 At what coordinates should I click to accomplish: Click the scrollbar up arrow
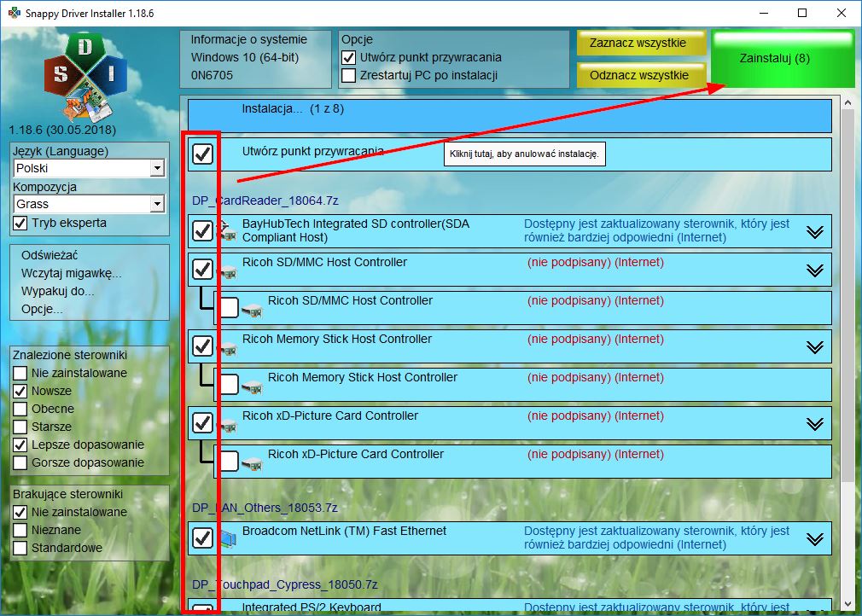(x=847, y=102)
